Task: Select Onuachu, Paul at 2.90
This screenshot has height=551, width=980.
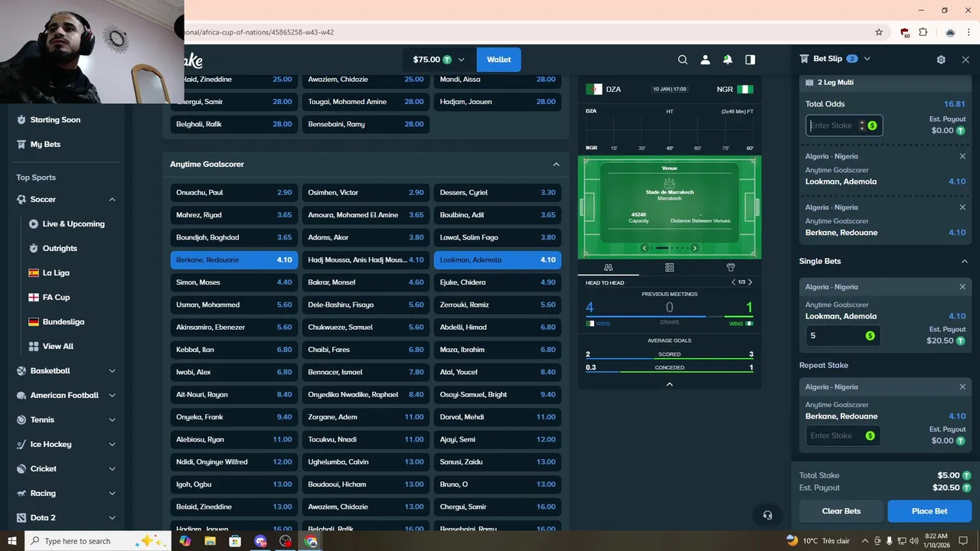Action: [x=234, y=193]
